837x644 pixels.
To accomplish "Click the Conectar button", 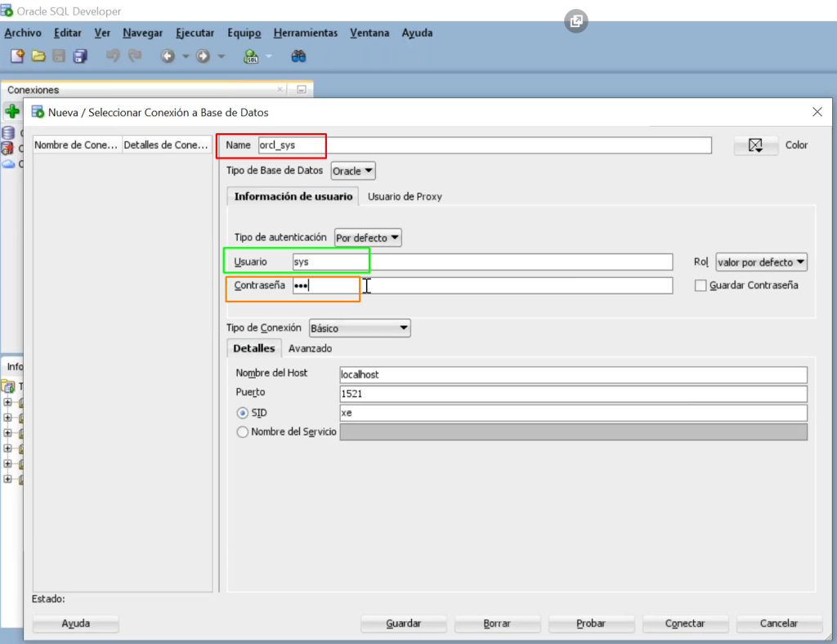I will coord(685,624).
